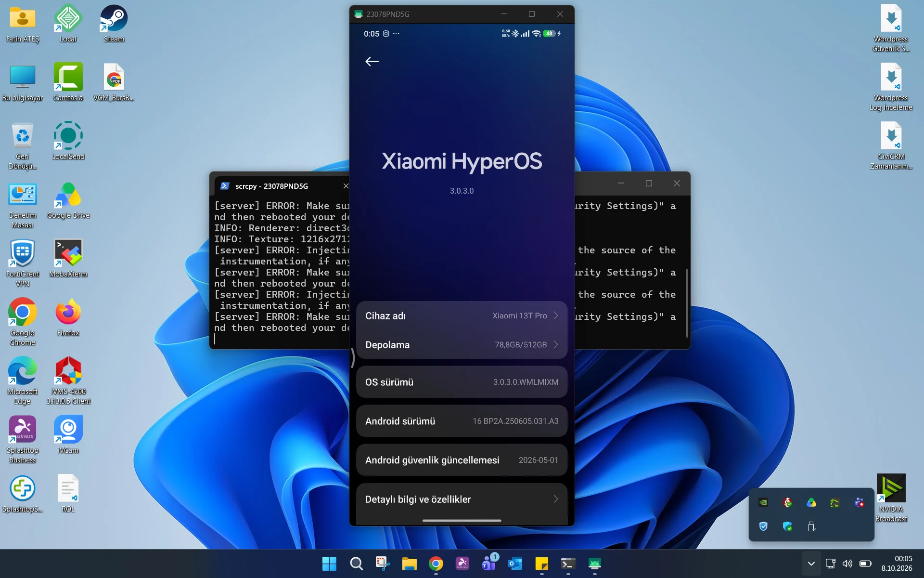Tap the back arrow in the phone screen

pyautogui.click(x=372, y=62)
